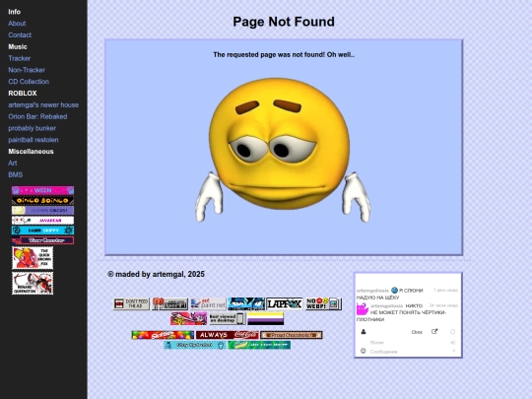Open the emoji picker in chat

click(364, 351)
